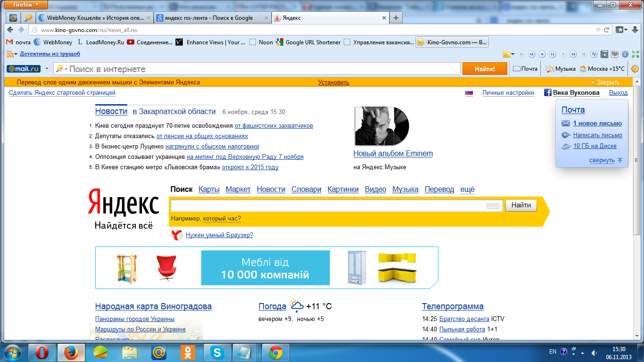Open the WebMoney bookmark
This screenshot has height=362, width=644.
[x=53, y=42]
